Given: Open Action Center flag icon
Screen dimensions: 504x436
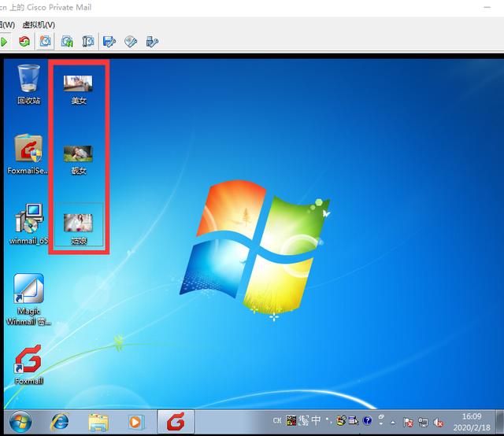Looking at the screenshot, I should (408, 423).
